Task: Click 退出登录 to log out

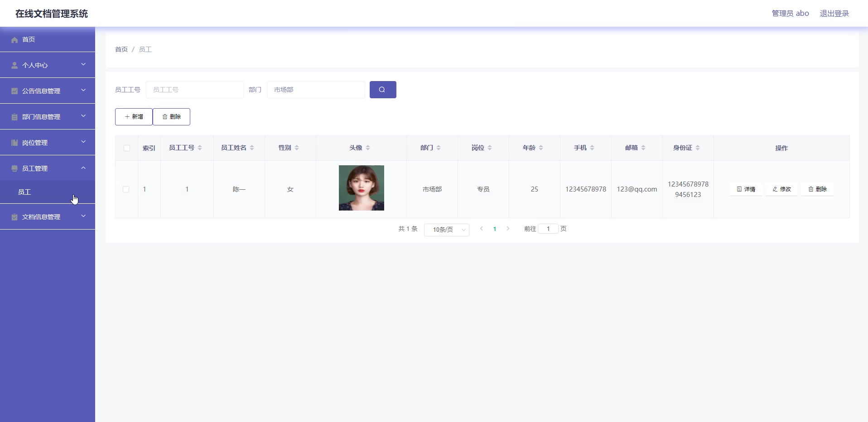Action: [x=835, y=13]
